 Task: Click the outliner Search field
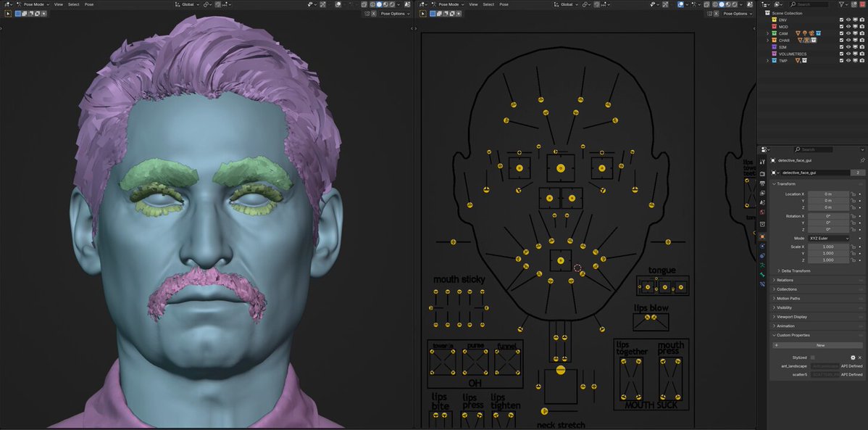[x=813, y=4]
